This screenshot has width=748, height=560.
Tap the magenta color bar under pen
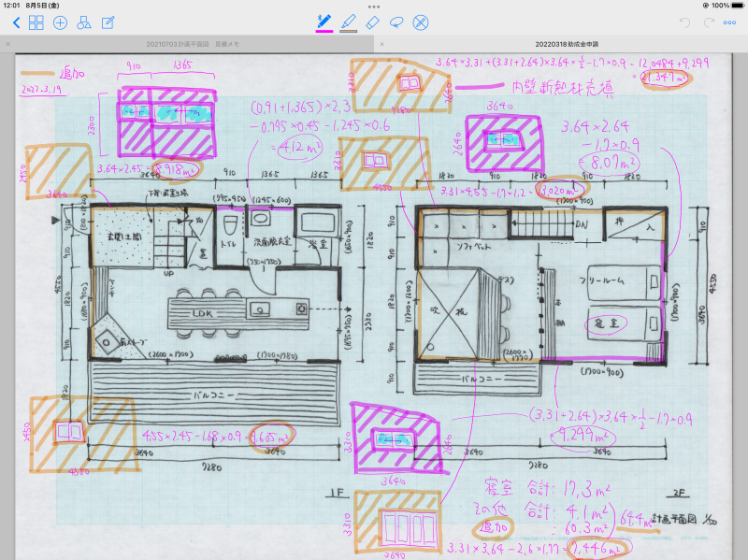324,31
